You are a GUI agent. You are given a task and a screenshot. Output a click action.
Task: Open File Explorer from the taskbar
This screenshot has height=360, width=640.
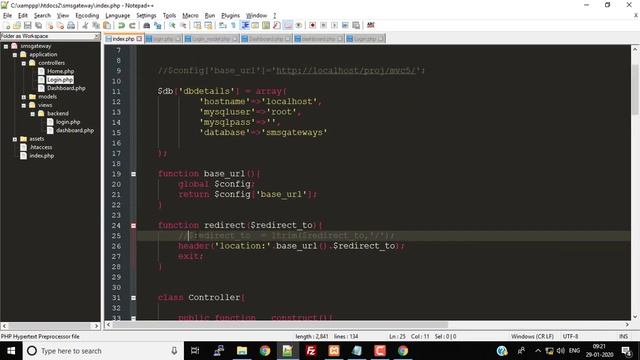pos(242,351)
